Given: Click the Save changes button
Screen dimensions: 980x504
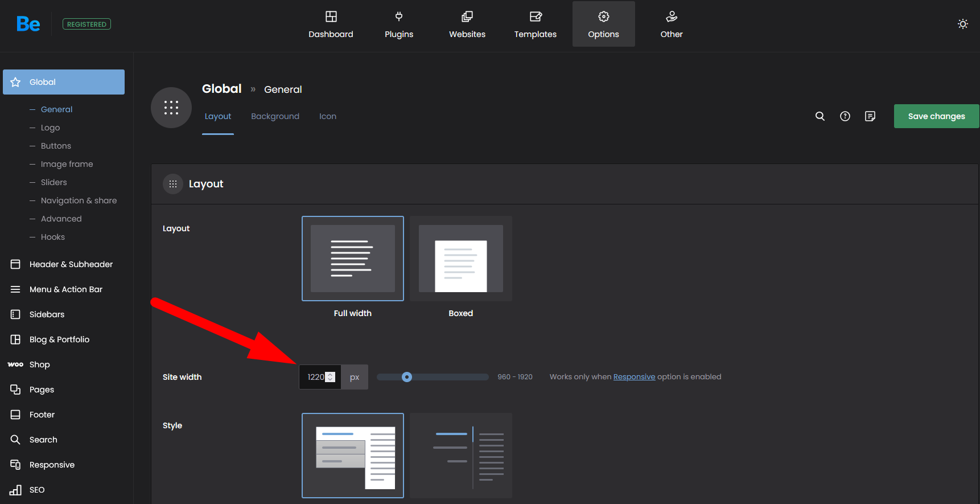Looking at the screenshot, I should pyautogui.click(x=936, y=116).
